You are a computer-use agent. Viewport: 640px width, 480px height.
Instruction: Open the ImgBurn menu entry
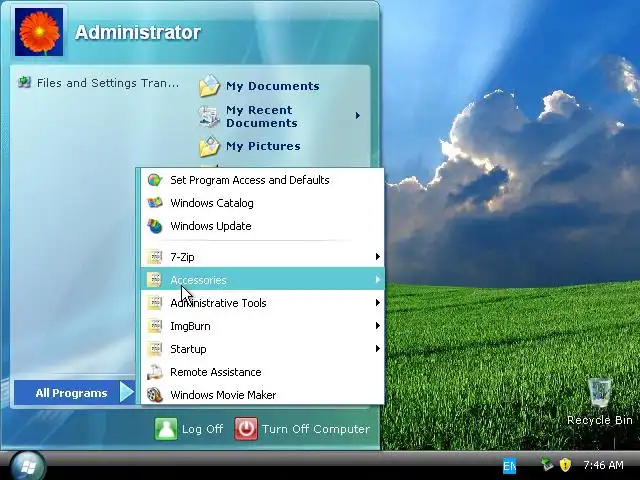tap(262, 326)
